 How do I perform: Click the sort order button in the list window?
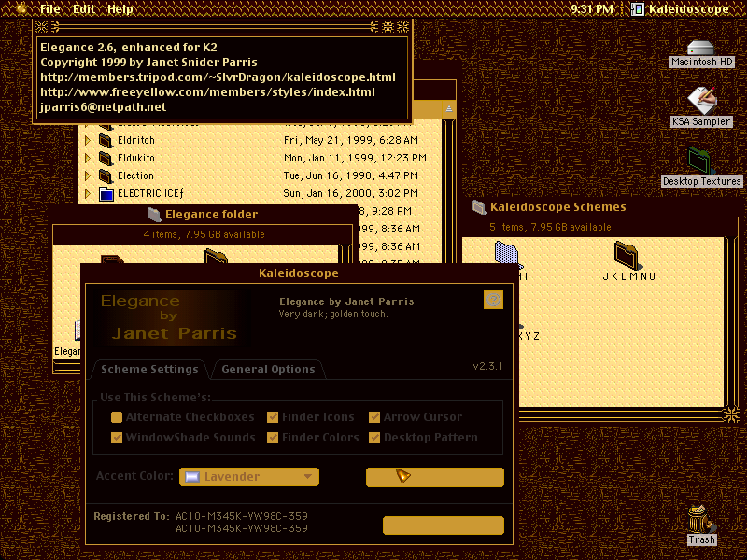click(449, 109)
